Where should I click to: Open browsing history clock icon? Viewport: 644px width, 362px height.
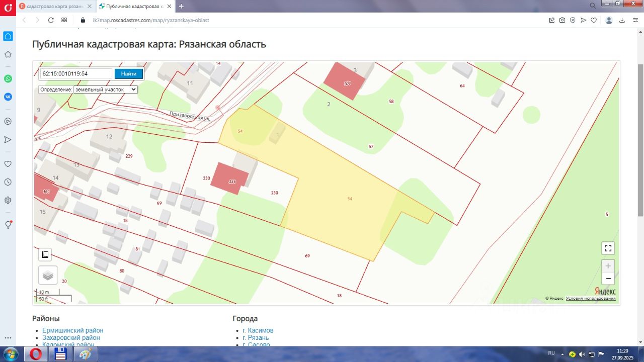[8, 182]
